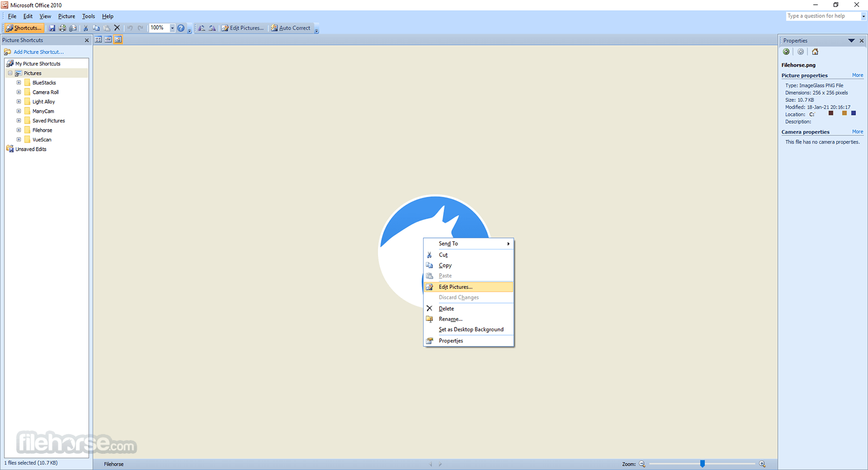Open the Tools menu
Screen dimensions: 868x470
tap(88, 16)
